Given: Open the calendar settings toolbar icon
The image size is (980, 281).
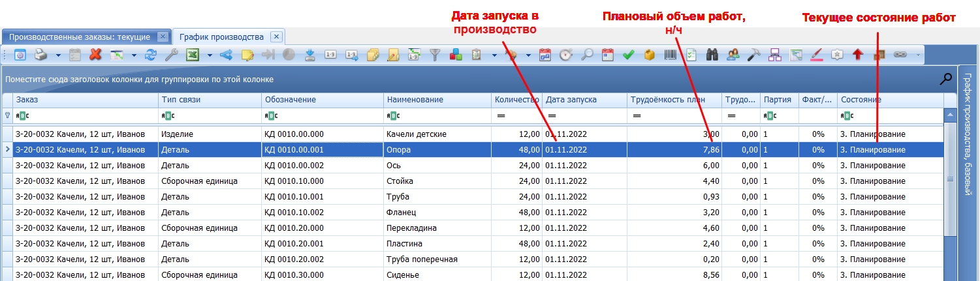Looking at the screenshot, I should [20, 55].
